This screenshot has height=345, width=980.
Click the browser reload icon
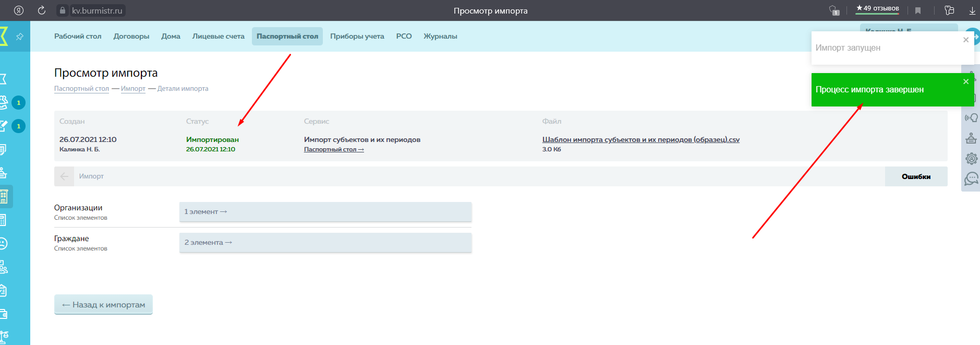click(x=42, y=10)
